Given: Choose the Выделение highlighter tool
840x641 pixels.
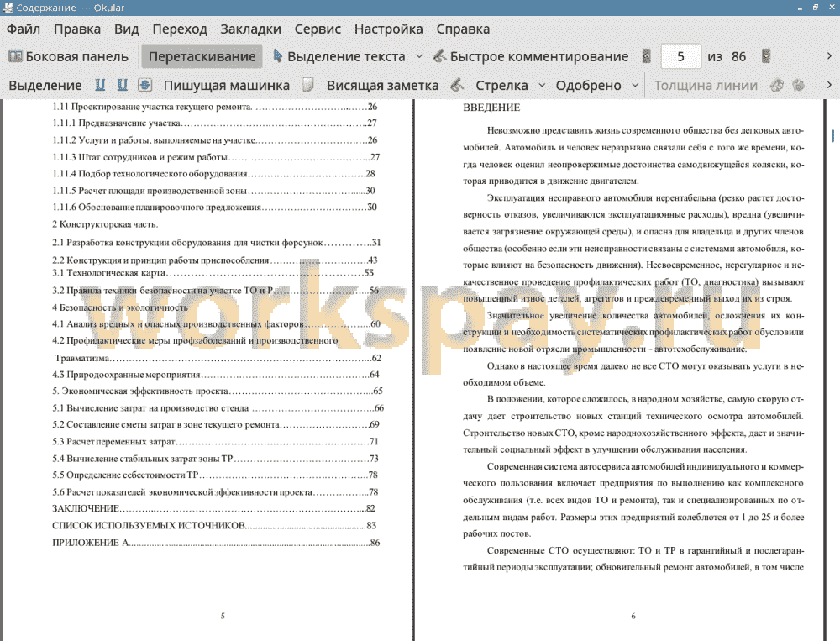Looking at the screenshot, I should 45,85.
